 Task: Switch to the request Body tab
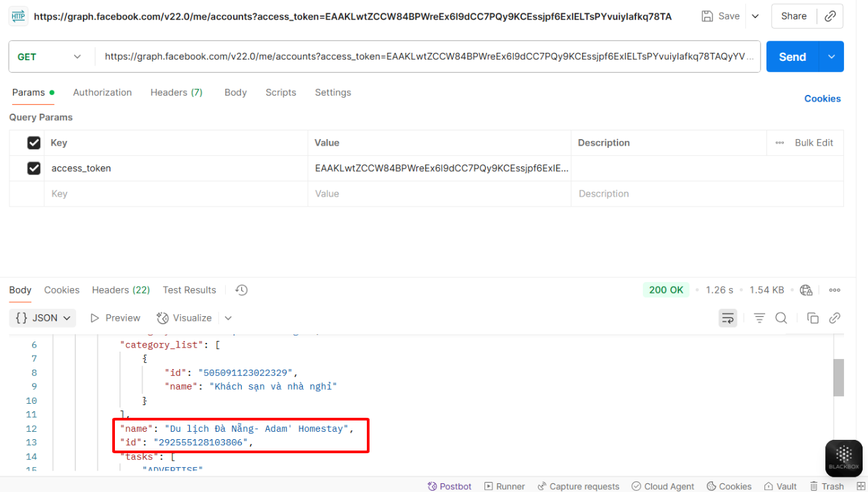click(x=235, y=92)
